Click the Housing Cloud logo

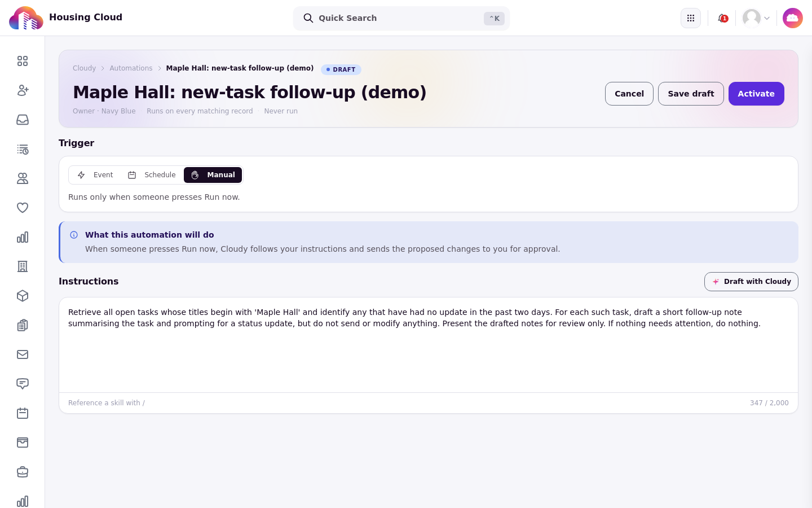point(26,18)
